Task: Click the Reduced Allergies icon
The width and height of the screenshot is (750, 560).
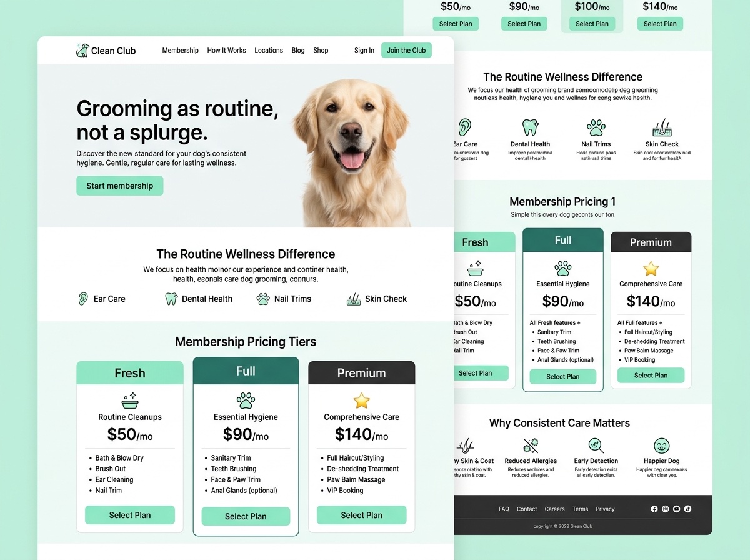Action: [x=531, y=446]
